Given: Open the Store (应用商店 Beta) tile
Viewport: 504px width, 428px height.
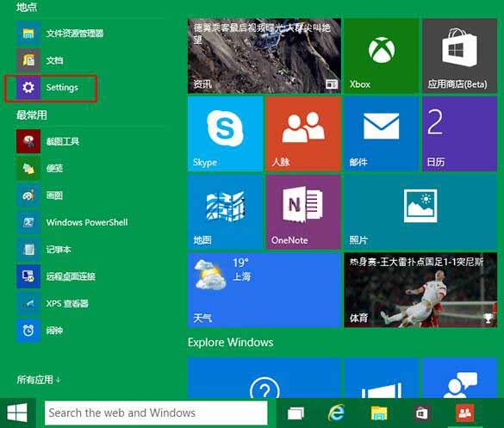Looking at the screenshot, I should (460, 56).
